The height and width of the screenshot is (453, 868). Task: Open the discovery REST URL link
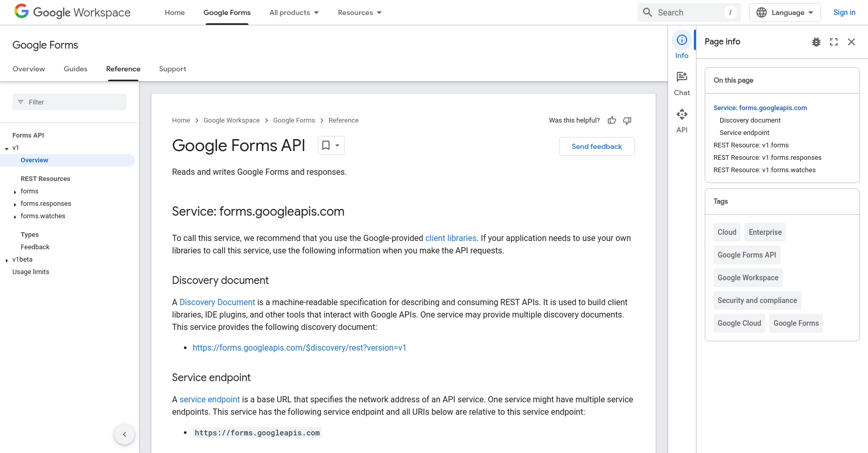pyautogui.click(x=299, y=348)
